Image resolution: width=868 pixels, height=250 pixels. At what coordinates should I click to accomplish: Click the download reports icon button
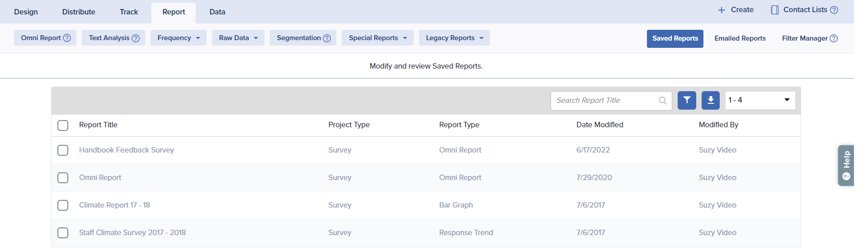pyautogui.click(x=710, y=100)
